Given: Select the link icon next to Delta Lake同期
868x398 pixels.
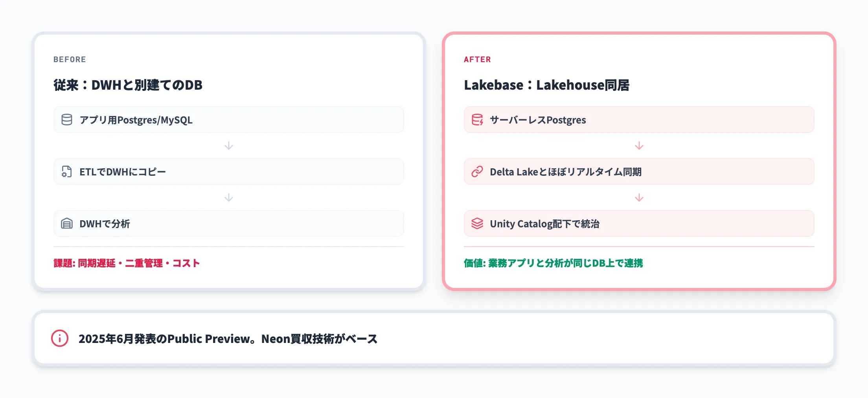Looking at the screenshot, I should [477, 171].
